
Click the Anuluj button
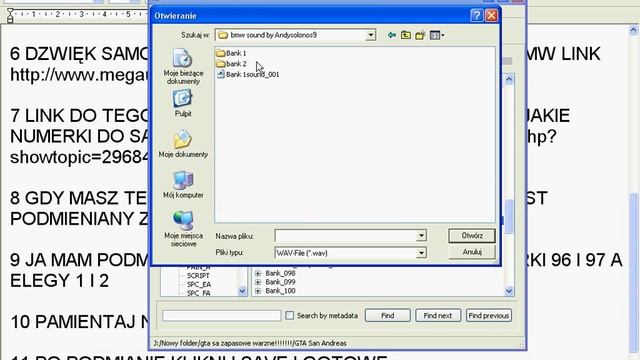(x=472, y=252)
